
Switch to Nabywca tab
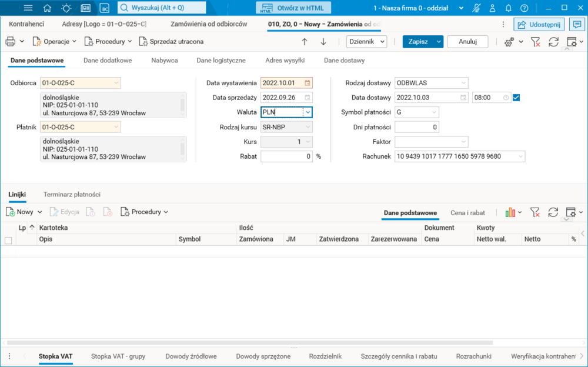point(165,61)
